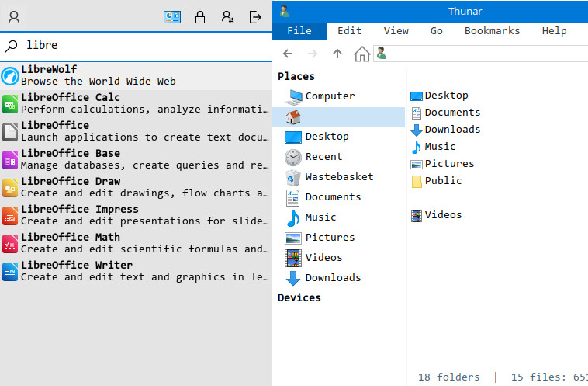Launch LibreOffice Base from results

coord(136,159)
